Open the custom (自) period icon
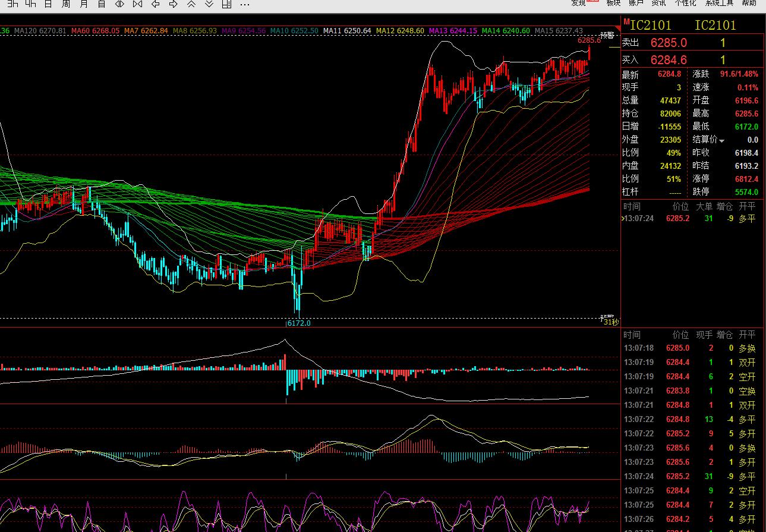Screen dimensions: 766x532 click(x=102, y=4)
